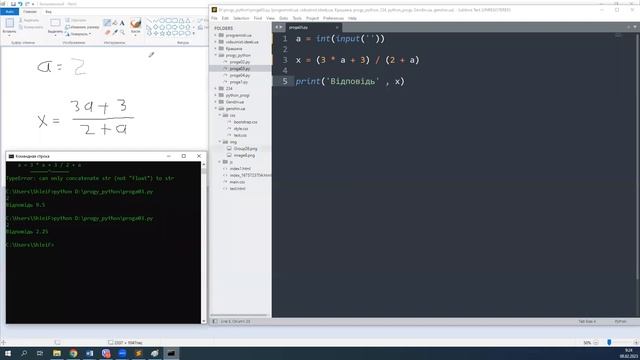
Task: Click the Sublime side bar toggle icon in status bar
Action: pyautogui.click(x=215, y=322)
